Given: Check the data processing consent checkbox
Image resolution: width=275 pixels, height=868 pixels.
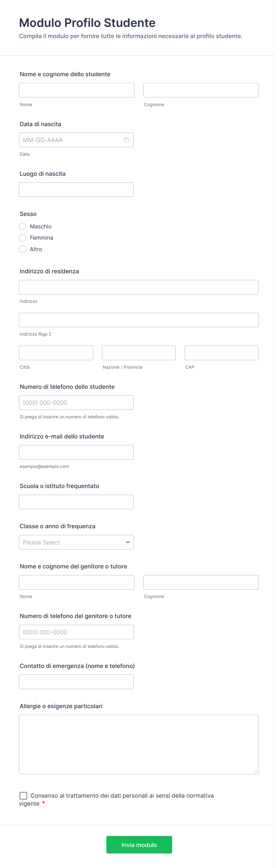Looking at the screenshot, I should 23,796.
